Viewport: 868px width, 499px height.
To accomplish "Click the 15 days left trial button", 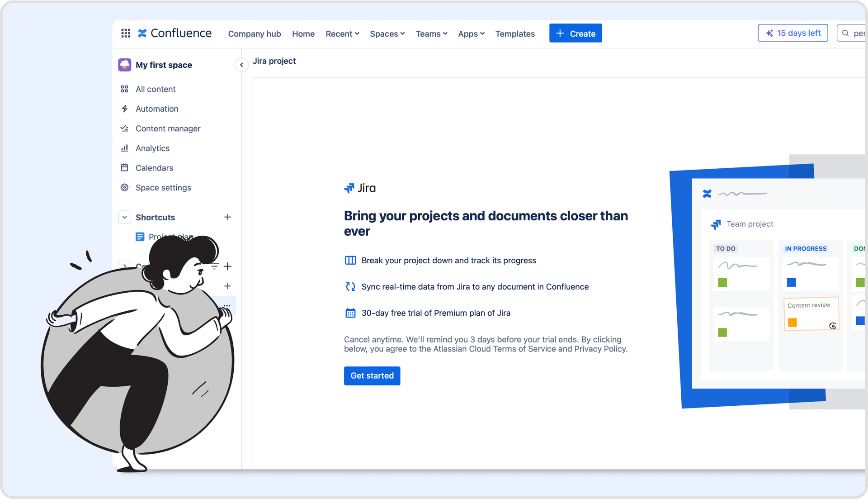I will 793,33.
